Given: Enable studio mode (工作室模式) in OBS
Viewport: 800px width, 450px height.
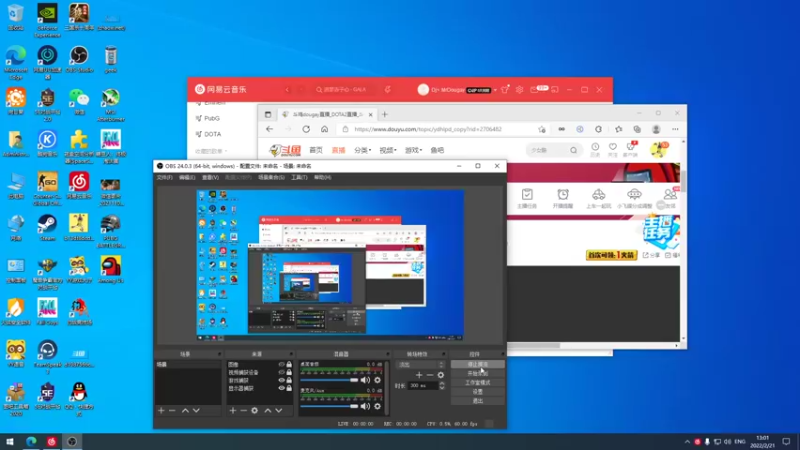Looking at the screenshot, I should pos(478,383).
